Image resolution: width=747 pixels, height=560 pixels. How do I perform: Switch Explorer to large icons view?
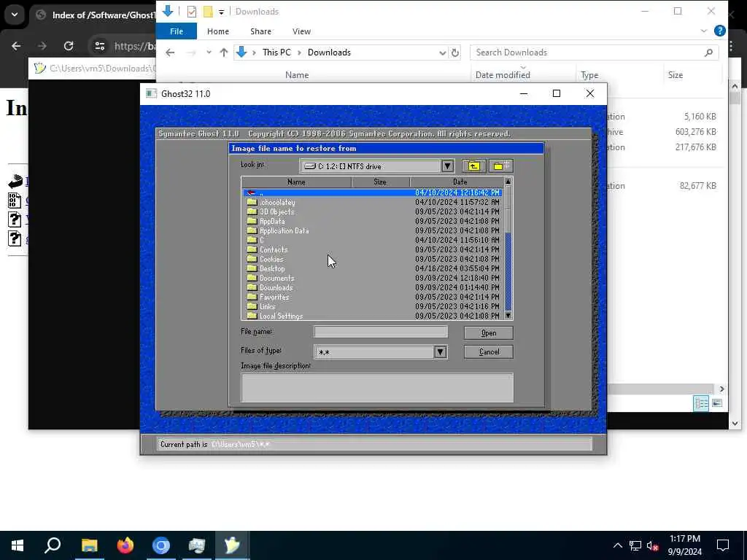click(717, 403)
